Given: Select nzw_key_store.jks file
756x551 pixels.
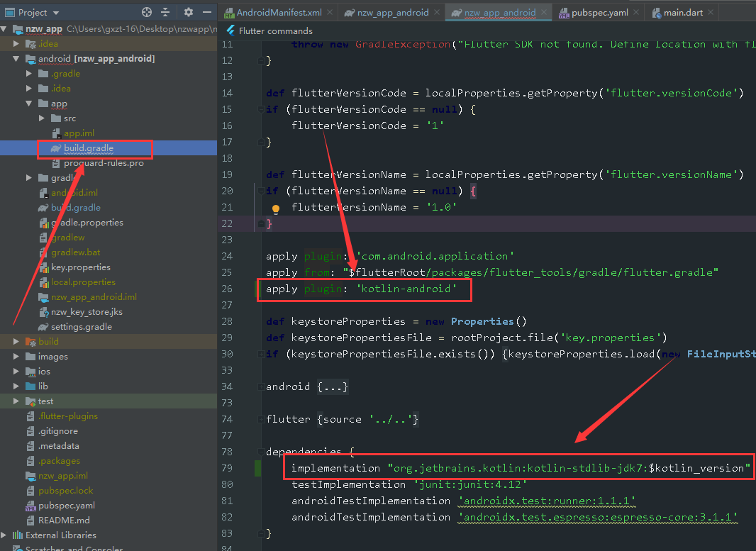Looking at the screenshot, I should point(87,312).
